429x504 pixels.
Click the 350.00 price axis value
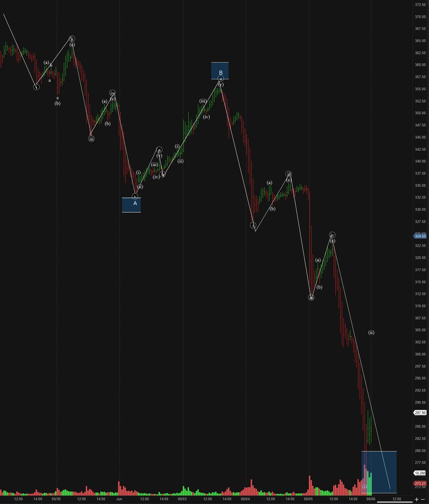[420, 113]
